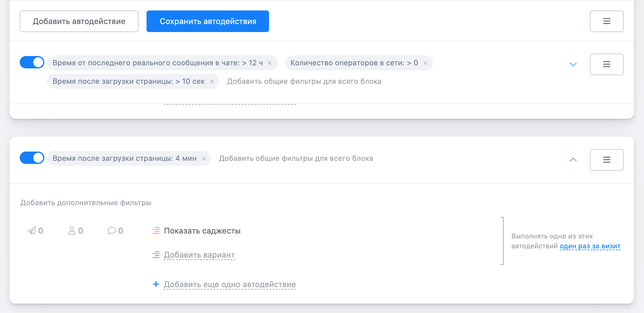Click the Добавить вариант link

199,255
